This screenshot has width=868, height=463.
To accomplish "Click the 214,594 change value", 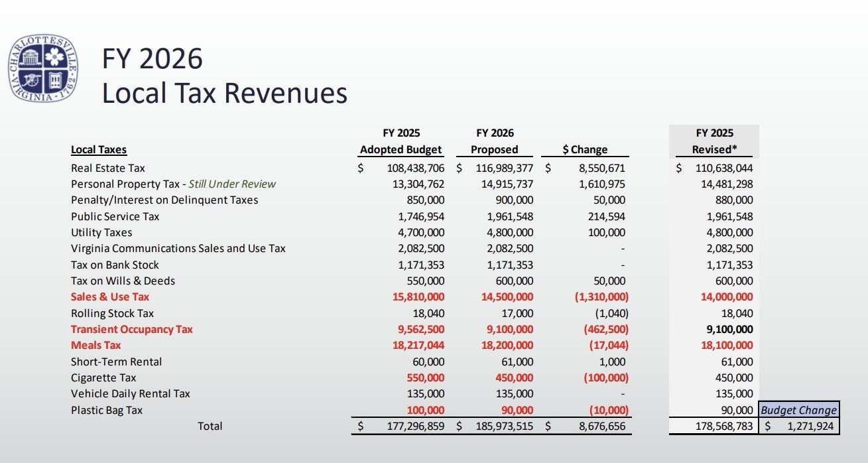I will click(x=606, y=216).
